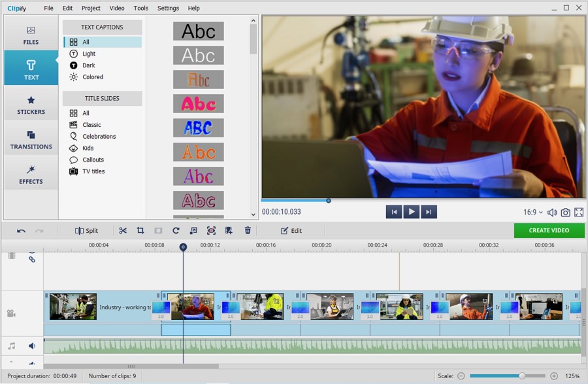
Task: Select the Crop tool icon
Action: tap(140, 230)
